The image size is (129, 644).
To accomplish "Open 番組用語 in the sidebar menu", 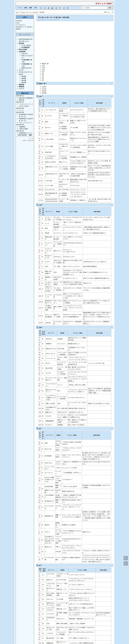I will coord(21,84).
